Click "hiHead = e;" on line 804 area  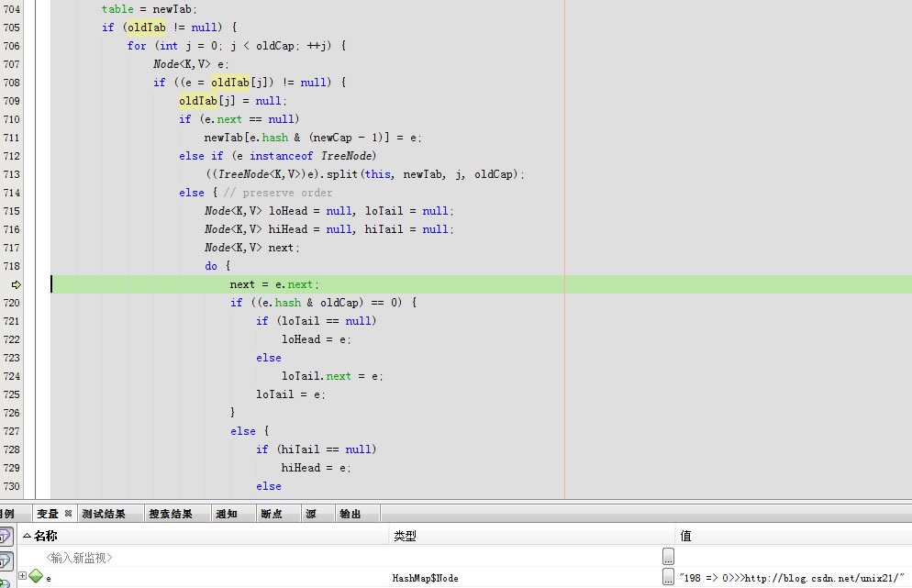[x=316, y=468]
